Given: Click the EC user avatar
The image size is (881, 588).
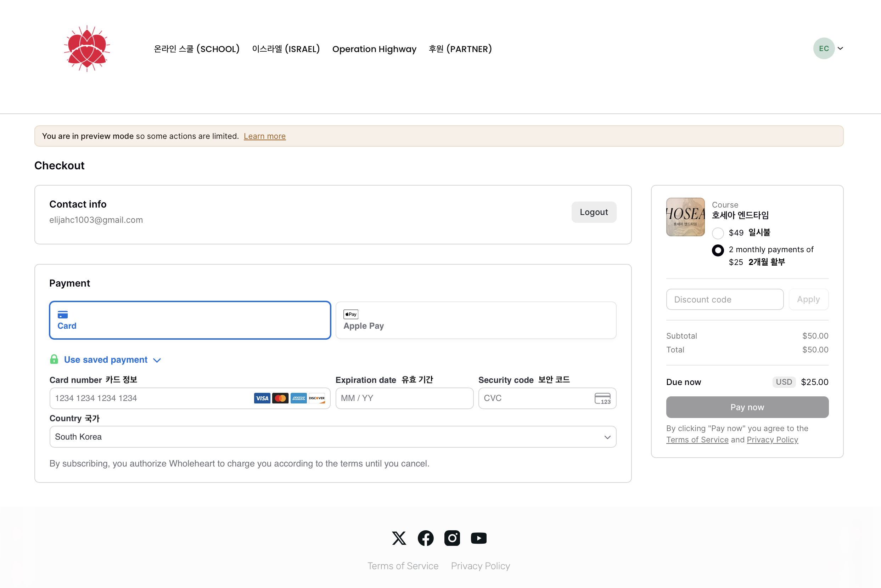Looking at the screenshot, I should (x=824, y=49).
